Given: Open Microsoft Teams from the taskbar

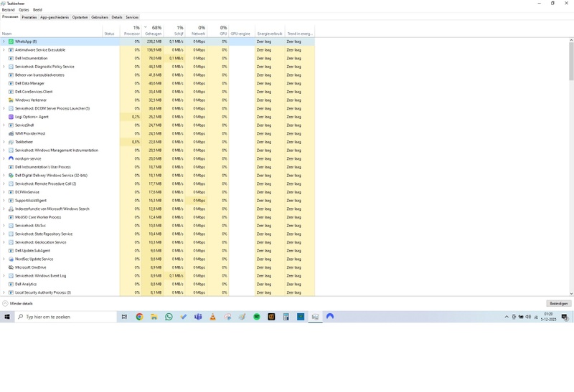Looking at the screenshot, I should coord(198,317).
